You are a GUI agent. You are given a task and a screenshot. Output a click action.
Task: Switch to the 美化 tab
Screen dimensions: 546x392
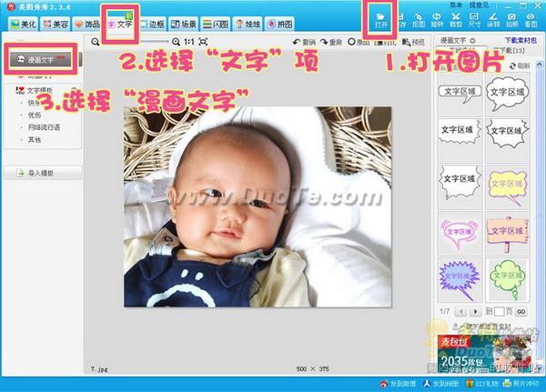(24, 24)
